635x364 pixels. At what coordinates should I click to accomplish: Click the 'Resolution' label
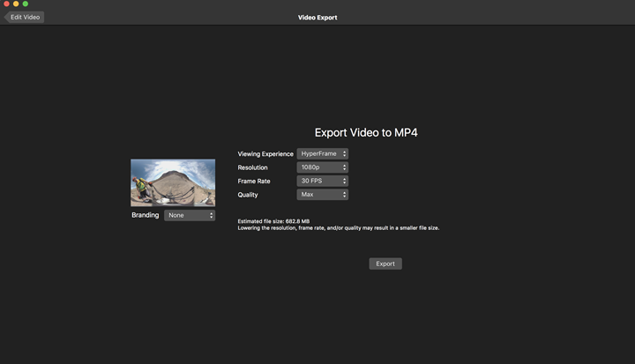tap(252, 167)
